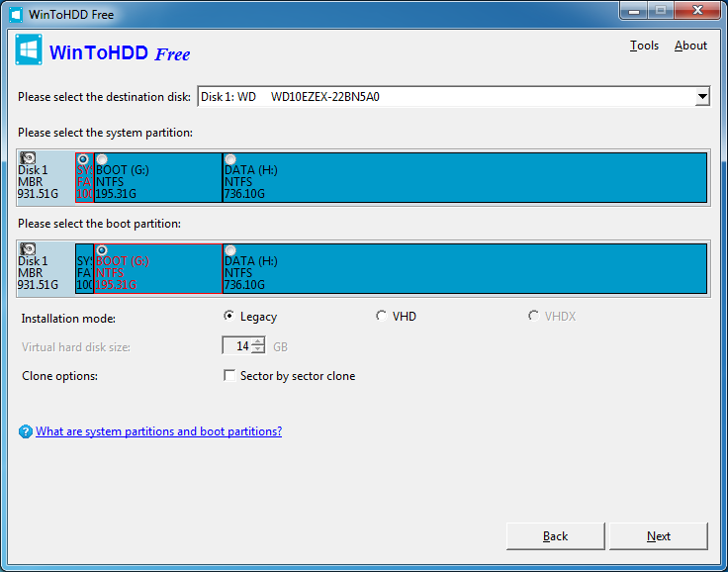728x572 pixels.
Task: Close the WinToHDD window
Action: 697,11
